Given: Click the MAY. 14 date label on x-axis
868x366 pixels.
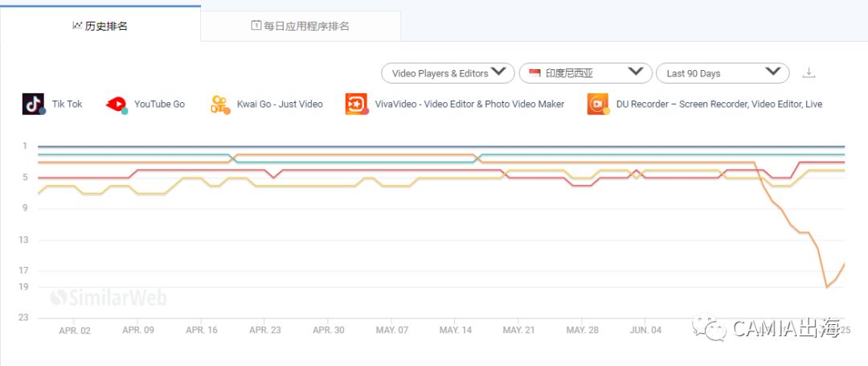Looking at the screenshot, I should click(456, 330).
